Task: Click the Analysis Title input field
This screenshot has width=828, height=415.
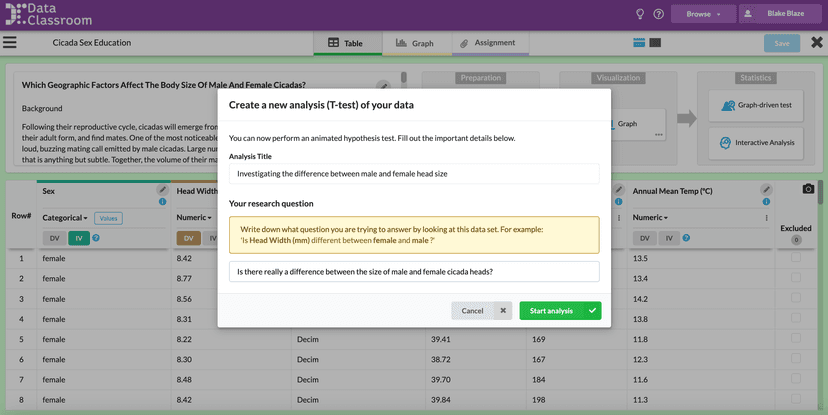Action: 414,174
